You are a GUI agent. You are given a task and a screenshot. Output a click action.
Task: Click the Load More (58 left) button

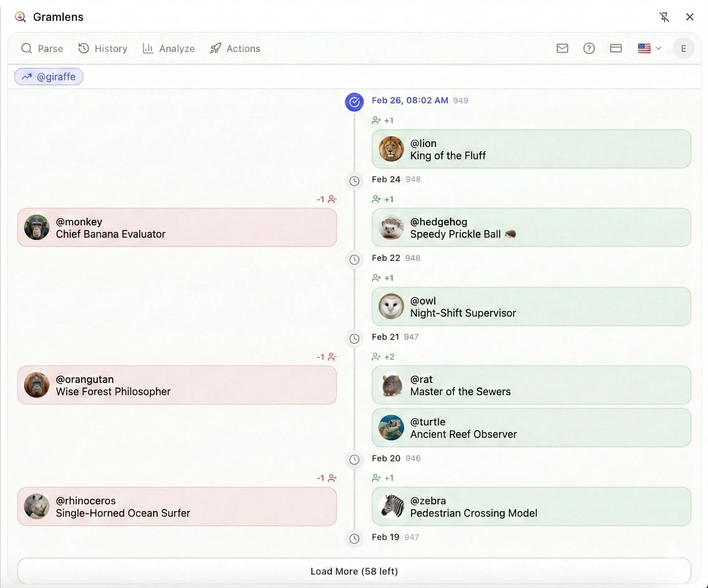(354, 571)
